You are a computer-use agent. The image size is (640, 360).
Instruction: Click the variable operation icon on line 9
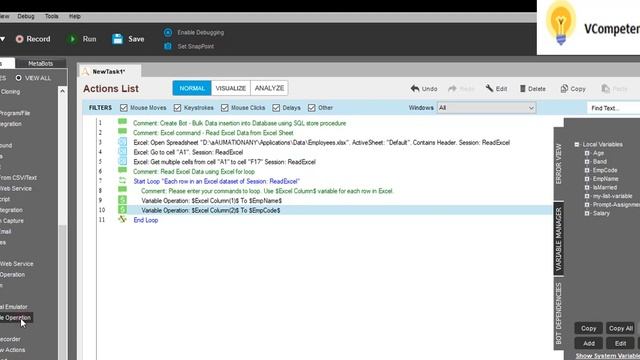click(x=122, y=200)
